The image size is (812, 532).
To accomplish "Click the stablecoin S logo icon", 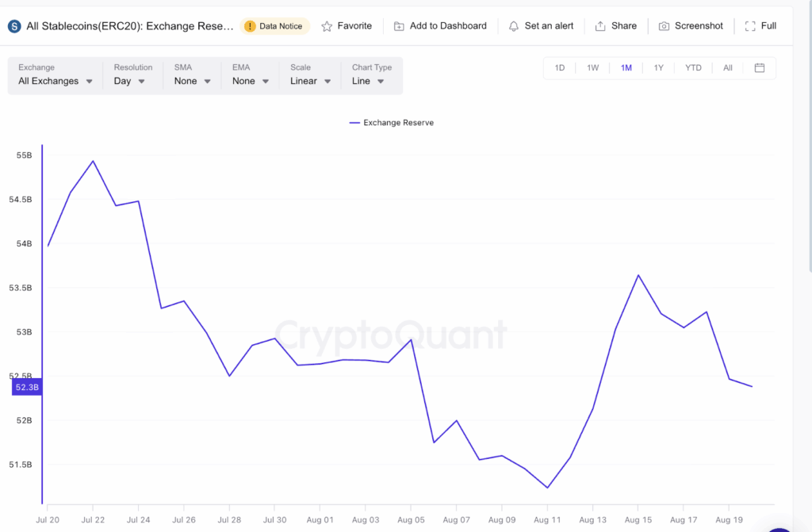I will point(14,26).
